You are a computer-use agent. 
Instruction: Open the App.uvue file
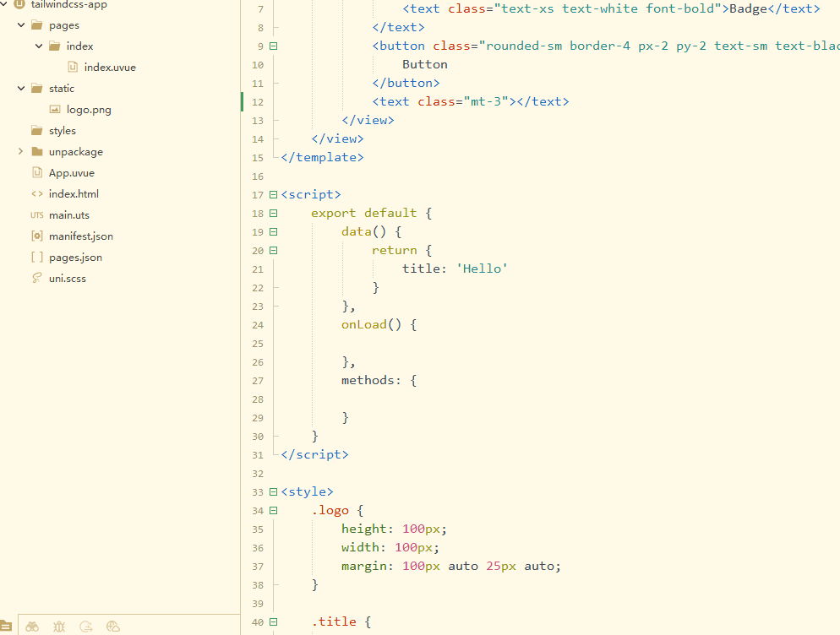click(71, 173)
